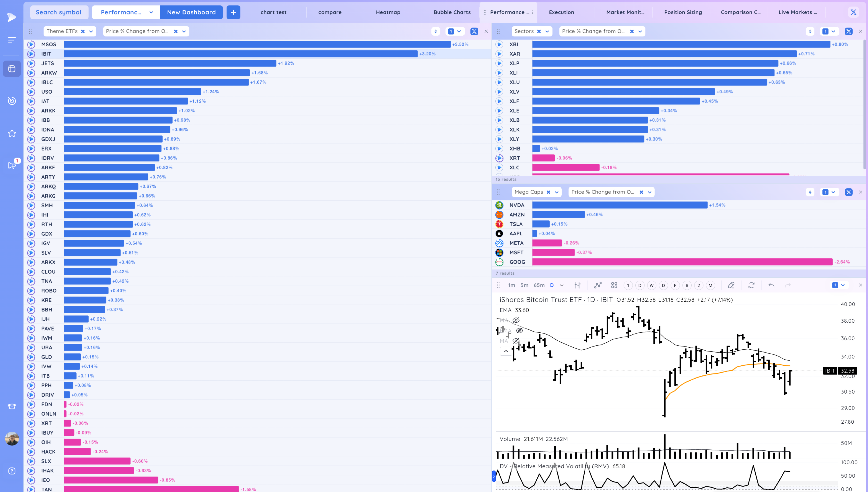Image resolution: width=868 pixels, height=492 pixels.
Task: Expand the Theme ETFs list dropdown
Action: tap(91, 31)
